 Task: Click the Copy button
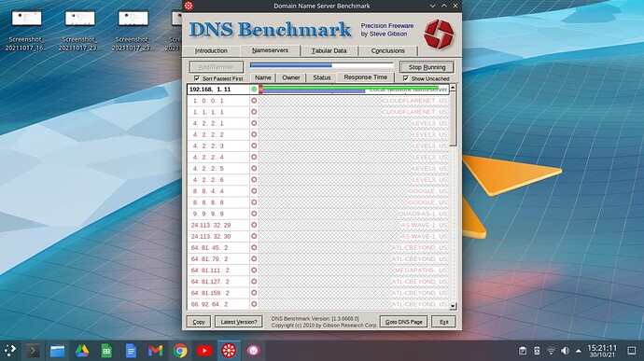point(199,322)
